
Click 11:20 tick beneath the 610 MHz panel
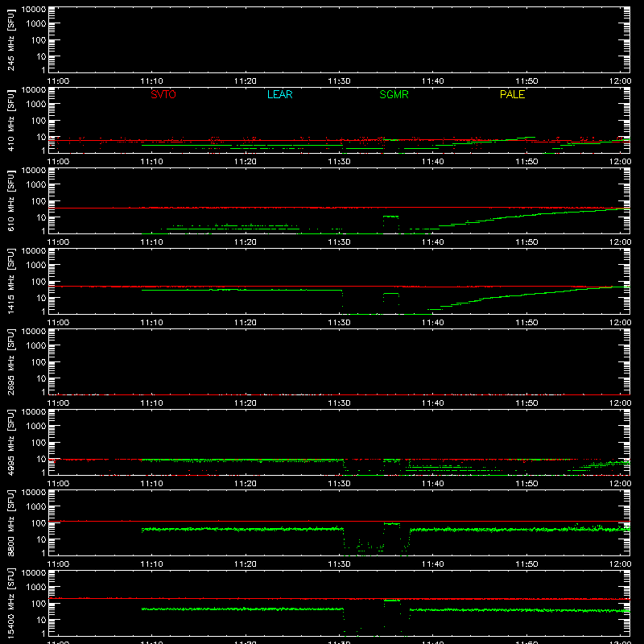[x=246, y=242]
